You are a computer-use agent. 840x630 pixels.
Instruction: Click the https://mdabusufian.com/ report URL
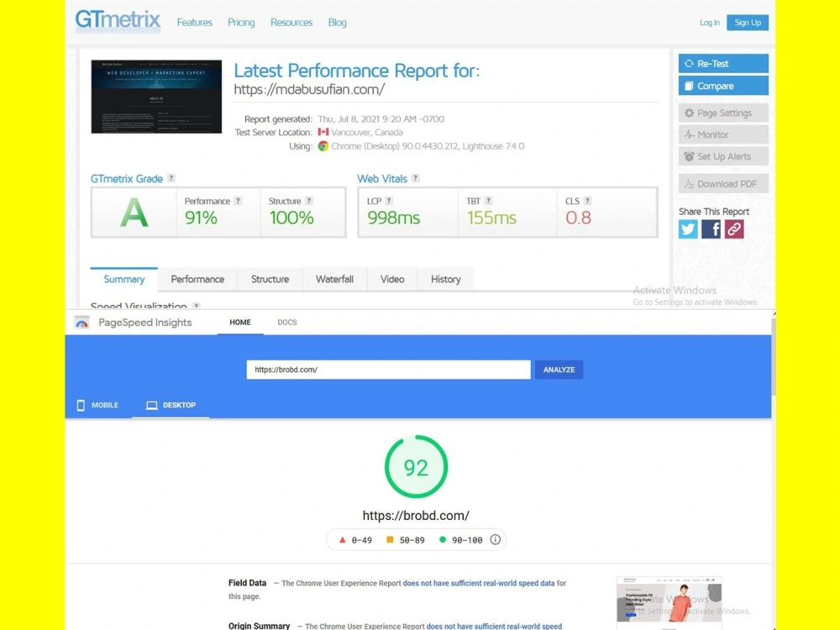309,90
